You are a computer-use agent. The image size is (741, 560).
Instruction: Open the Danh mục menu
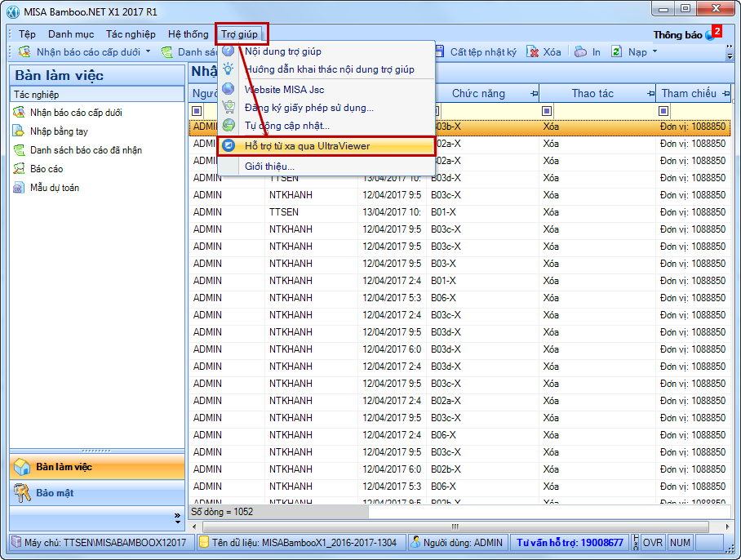[x=71, y=34]
